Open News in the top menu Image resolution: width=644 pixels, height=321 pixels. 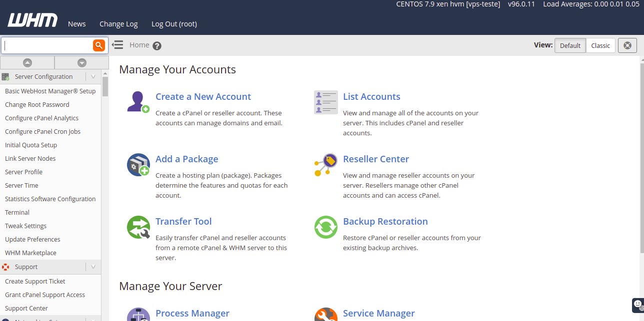(x=77, y=24)
